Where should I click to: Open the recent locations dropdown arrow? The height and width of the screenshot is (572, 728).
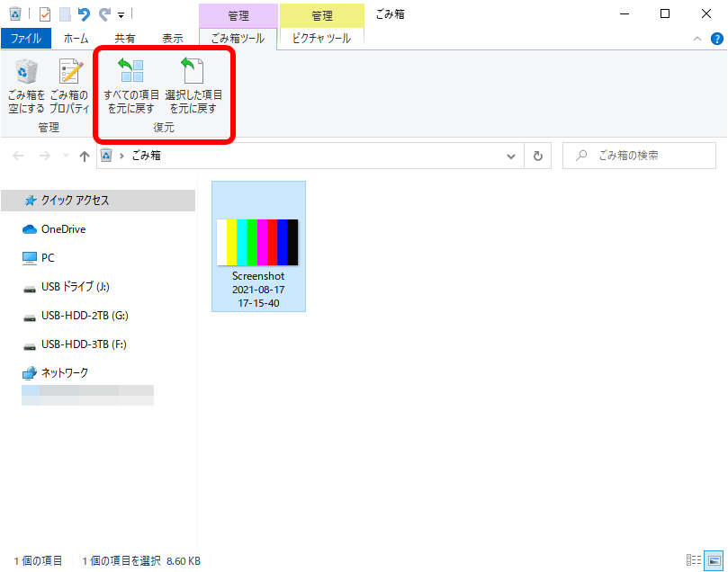coord(66,156)
